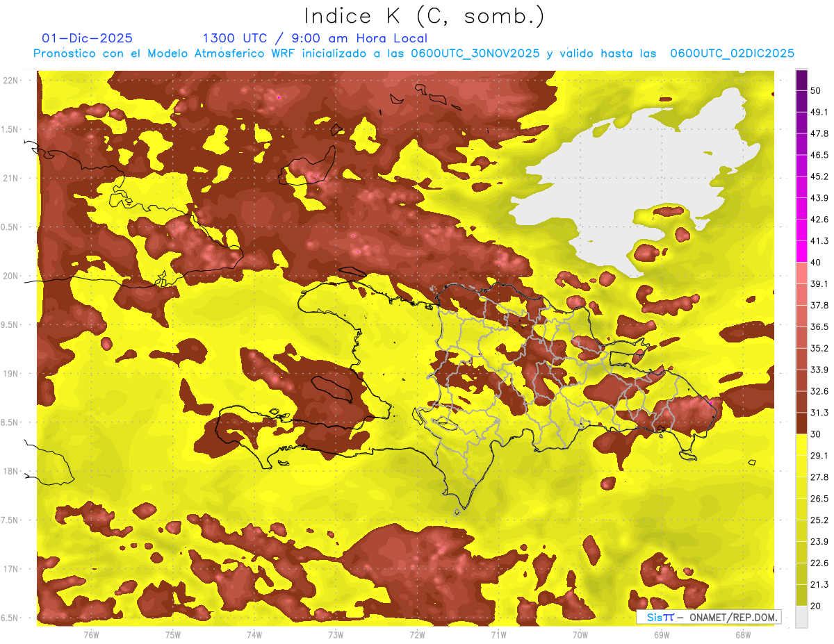Click the colorbar value "23.9"
Image resolution: width=834 pixels, height=644 pixels.
point(819,542)
